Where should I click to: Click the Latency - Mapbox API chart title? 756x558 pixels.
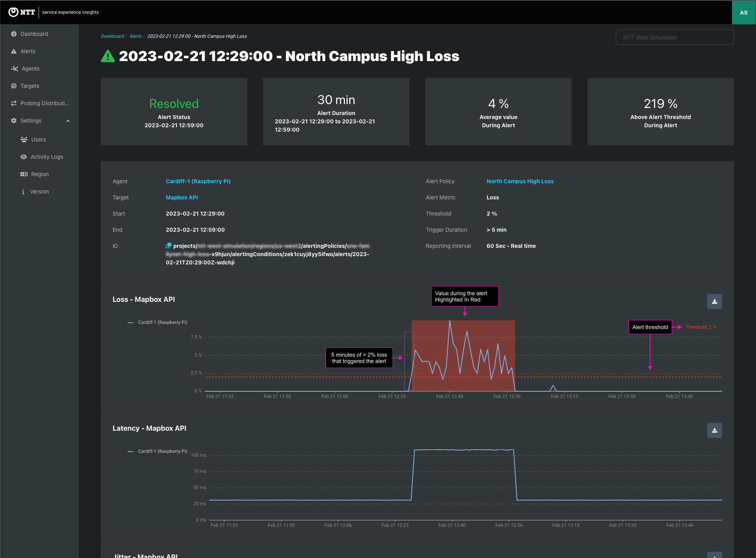pos(149,428)
